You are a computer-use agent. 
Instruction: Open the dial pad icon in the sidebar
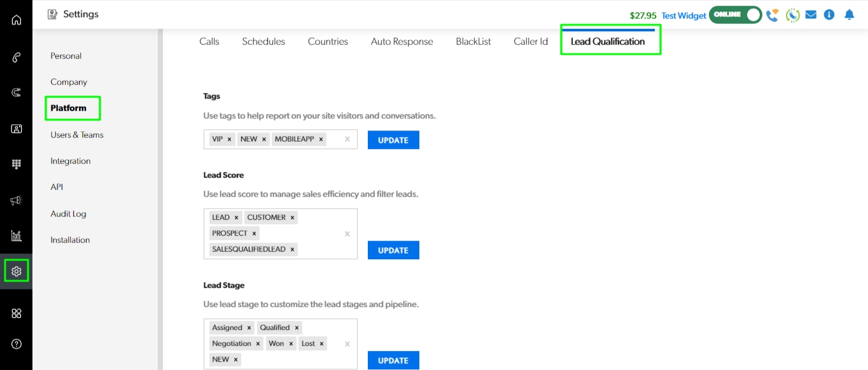tap(17, 164)
